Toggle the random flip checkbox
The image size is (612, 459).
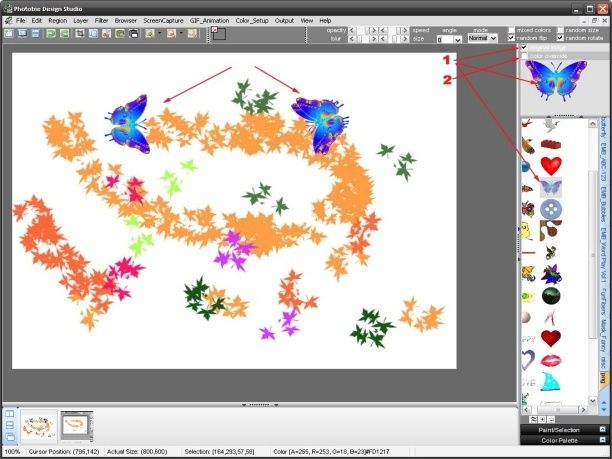(512, 38)
